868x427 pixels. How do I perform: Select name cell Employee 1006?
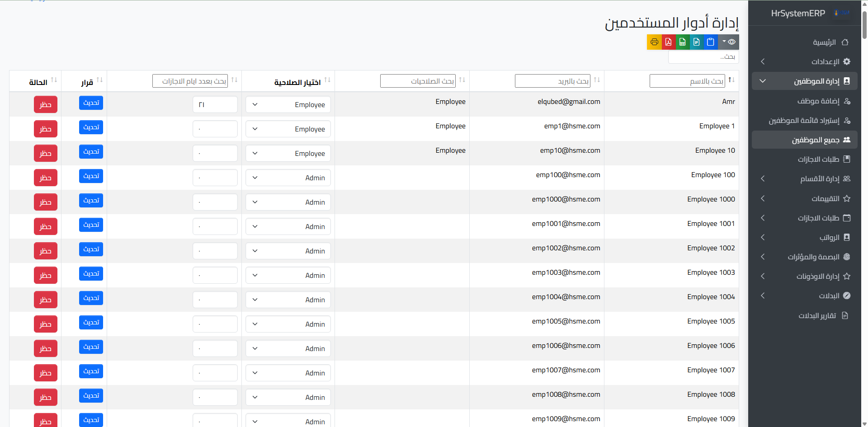coord(711,346)
